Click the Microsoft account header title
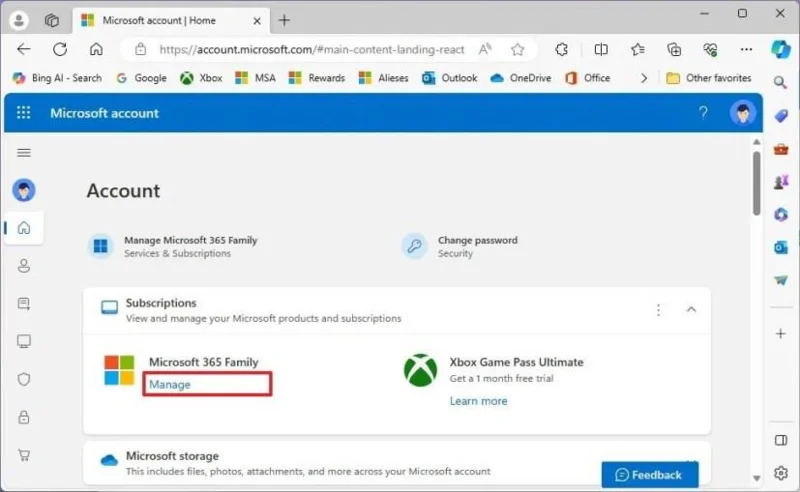This screenshot has width=800, height=492. (x=105, y=113)
